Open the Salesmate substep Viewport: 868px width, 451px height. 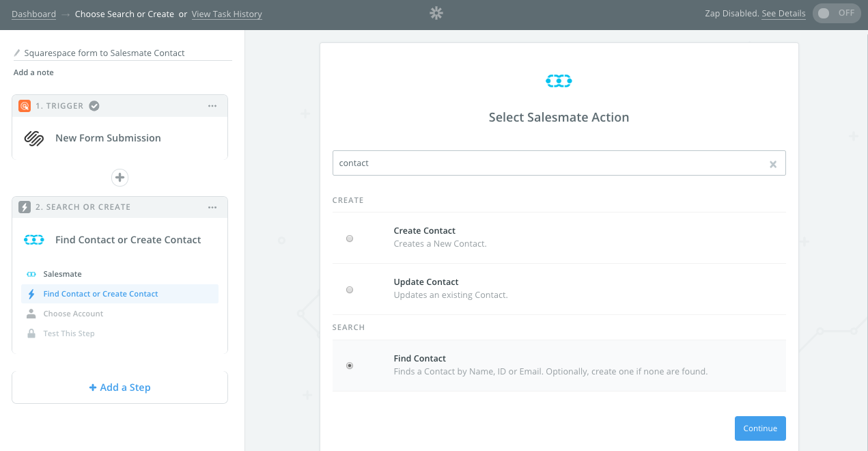click(x=120, y=274)
